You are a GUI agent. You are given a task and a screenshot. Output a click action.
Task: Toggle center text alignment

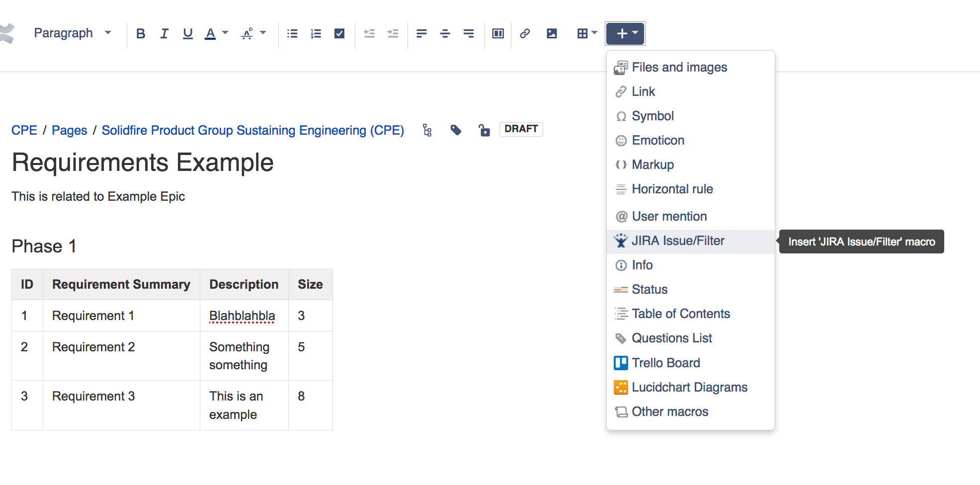(x=445, y=33)
